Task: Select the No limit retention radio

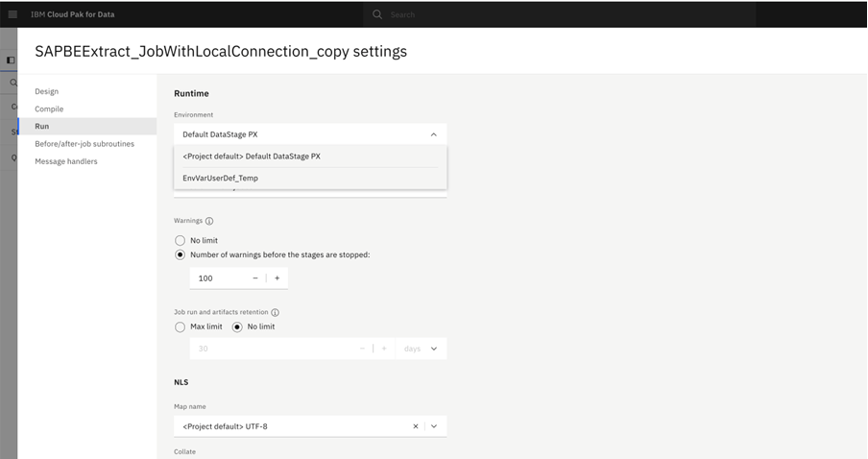Action: (x=237, y=326)
